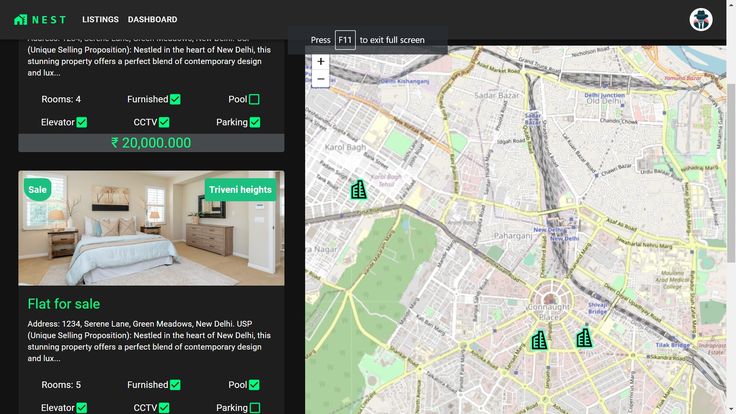Select the right building marker below Connaught Place
Image resolution: width=736 pixels, height=414 pixels.
[584, 337]
